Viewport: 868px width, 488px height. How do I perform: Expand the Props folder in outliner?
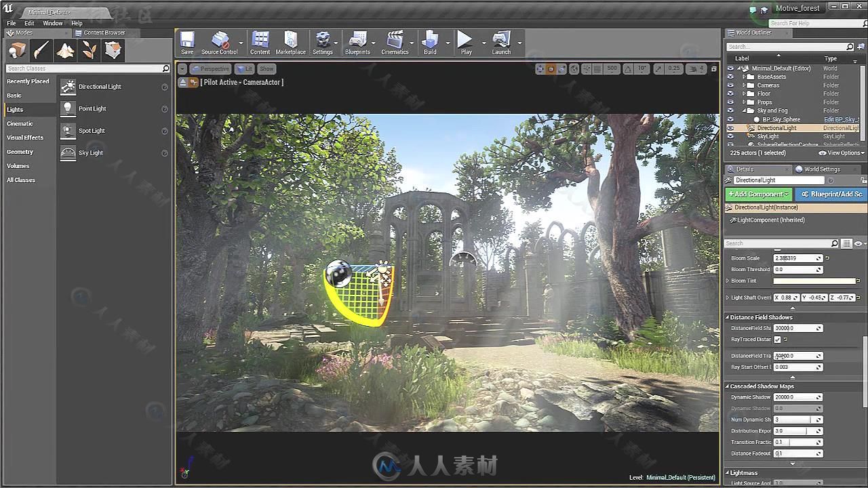click(x=744, y=102)
